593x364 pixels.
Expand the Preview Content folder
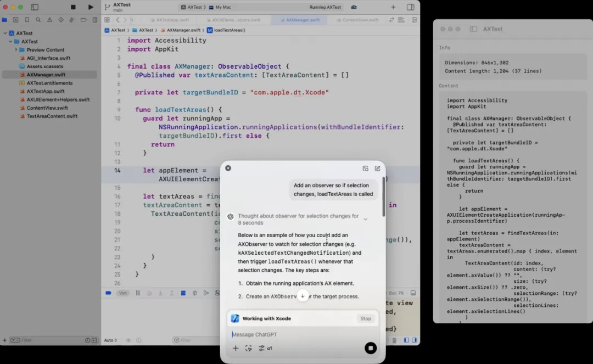[16, 50]
